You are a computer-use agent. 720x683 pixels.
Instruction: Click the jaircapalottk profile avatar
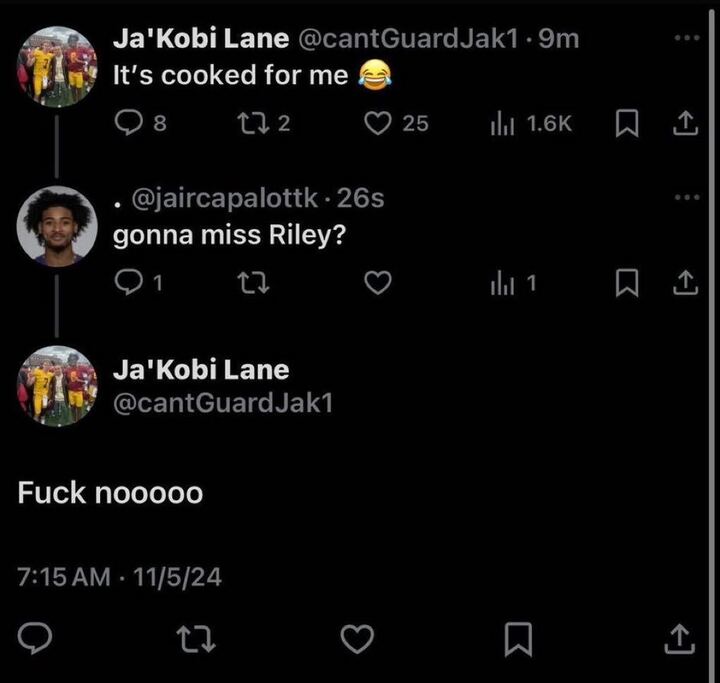56,225
